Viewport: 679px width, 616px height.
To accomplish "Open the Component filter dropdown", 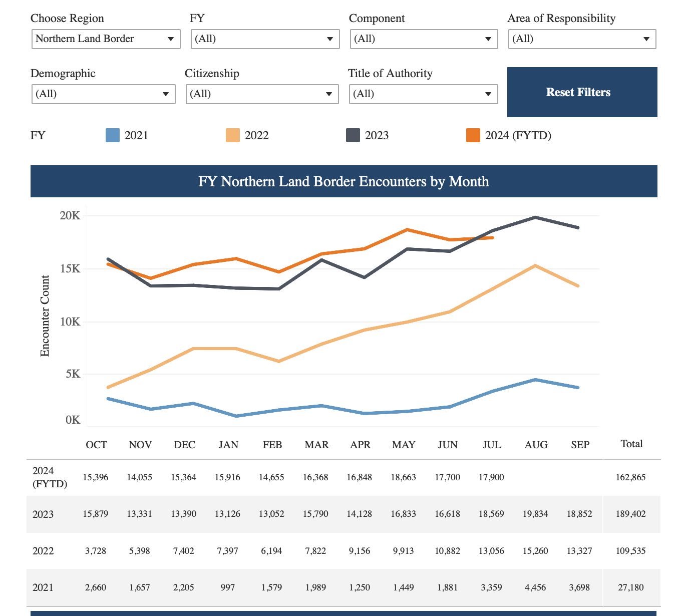I will tap(424, 39).
